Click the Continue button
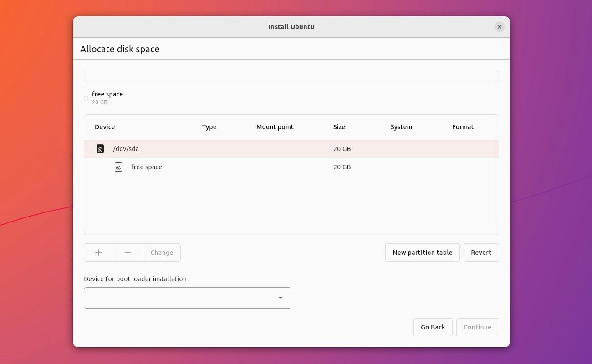This screenshot has width=592, height=364. 478,327
